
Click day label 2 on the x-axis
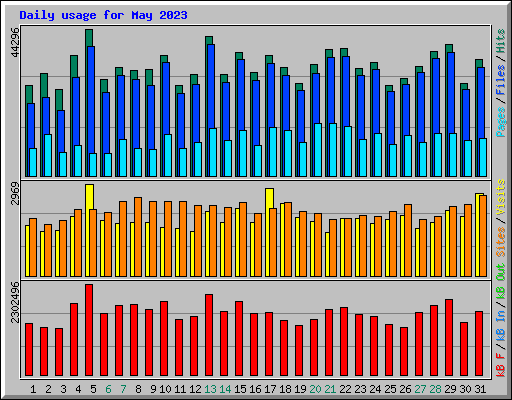click(48, 389)
